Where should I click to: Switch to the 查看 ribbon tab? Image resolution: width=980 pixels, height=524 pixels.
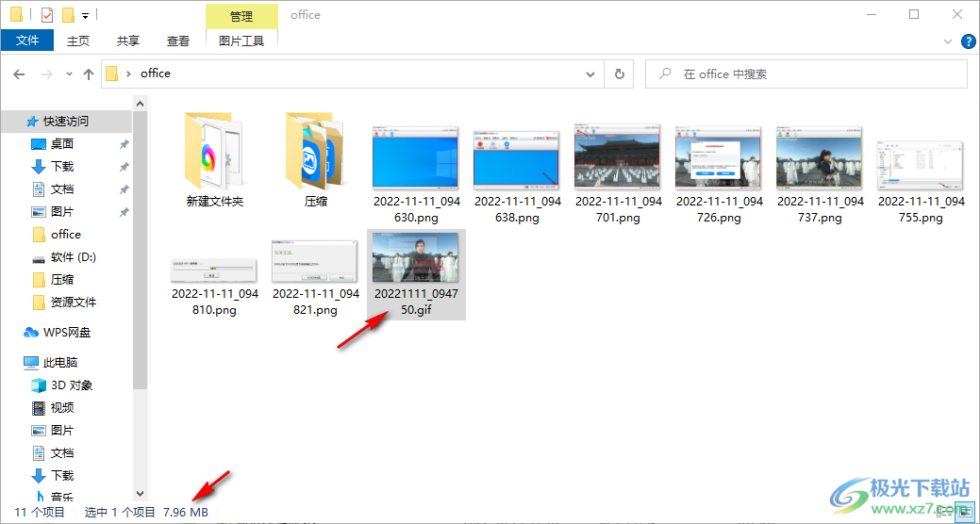pyautogui.click(x=178, y=41)
